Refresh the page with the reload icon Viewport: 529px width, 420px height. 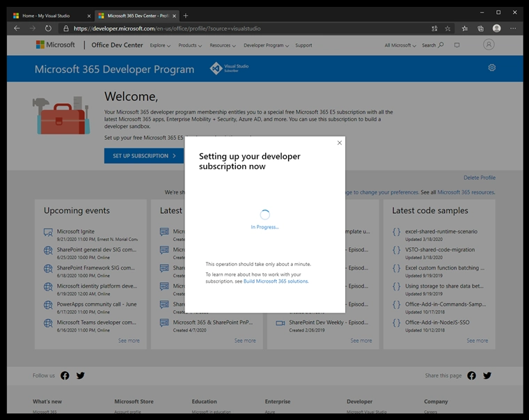pos(48,29)
